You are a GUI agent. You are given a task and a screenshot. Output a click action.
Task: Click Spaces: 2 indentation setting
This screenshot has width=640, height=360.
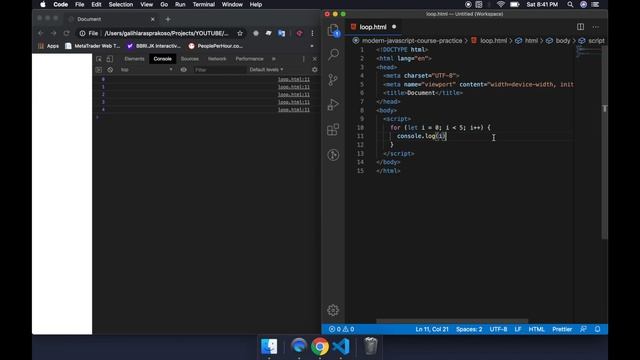tap(469, 329)
